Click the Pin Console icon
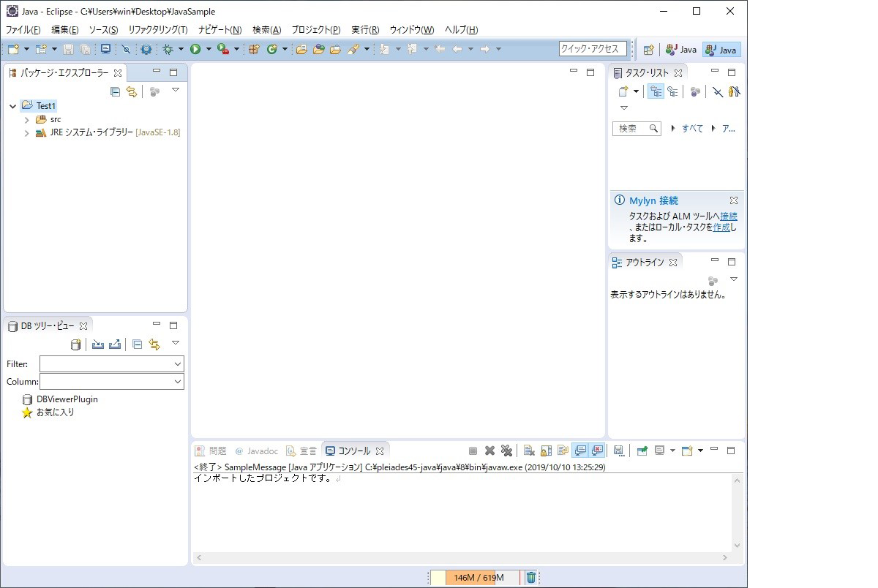 point(642,451)
